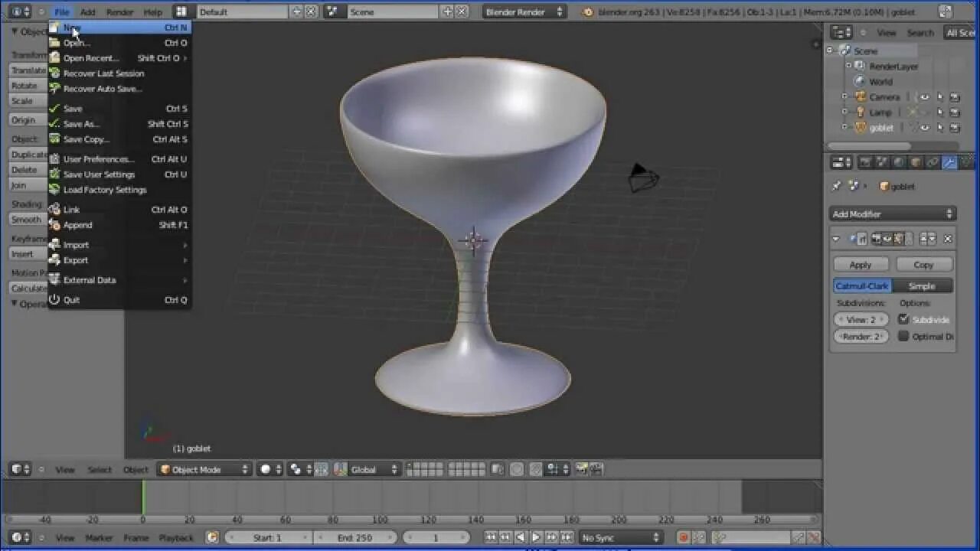The width and height of the screenshot is (980, 551).
Task: Switch to the Constraints properties tab icon
Action: 933,162
